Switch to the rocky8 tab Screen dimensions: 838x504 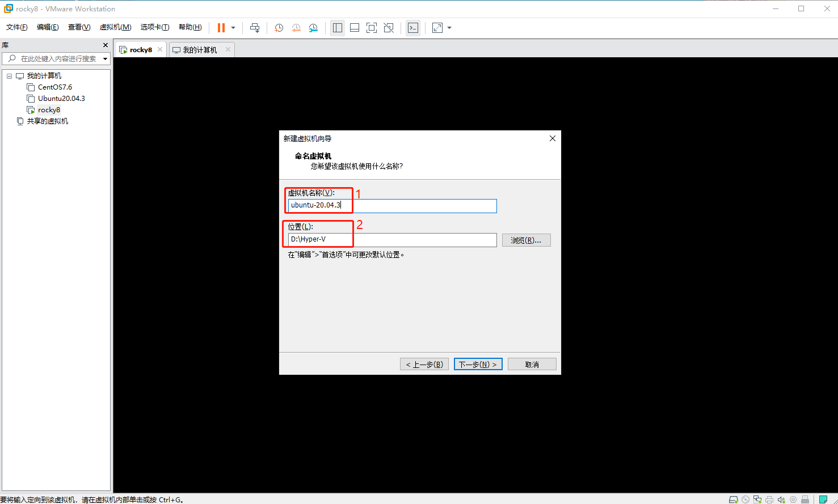click(x=141, y=50)
